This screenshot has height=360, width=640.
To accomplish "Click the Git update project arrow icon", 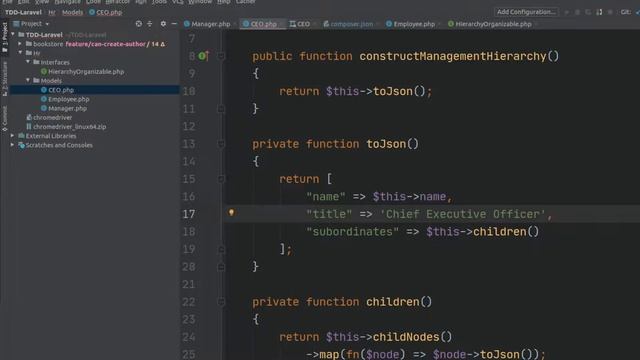I will [638, 12].
